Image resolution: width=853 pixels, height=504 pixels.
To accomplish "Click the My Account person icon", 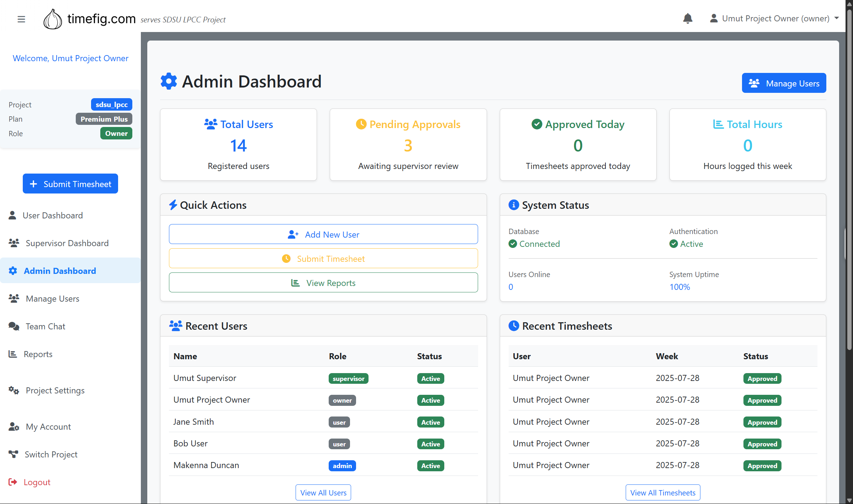I will (14, 426).
